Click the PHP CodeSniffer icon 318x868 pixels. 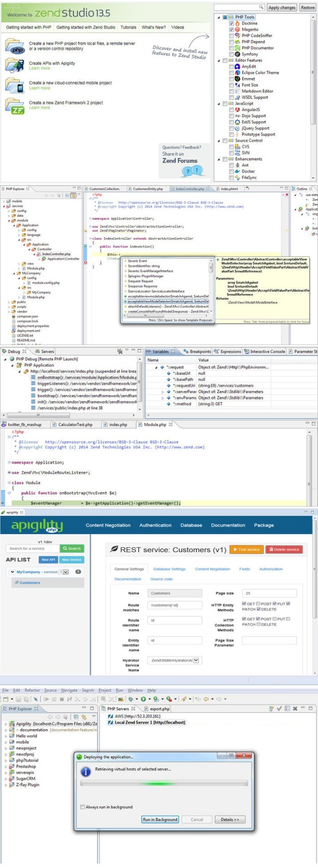pyautogui.click(x=238, y=35)
